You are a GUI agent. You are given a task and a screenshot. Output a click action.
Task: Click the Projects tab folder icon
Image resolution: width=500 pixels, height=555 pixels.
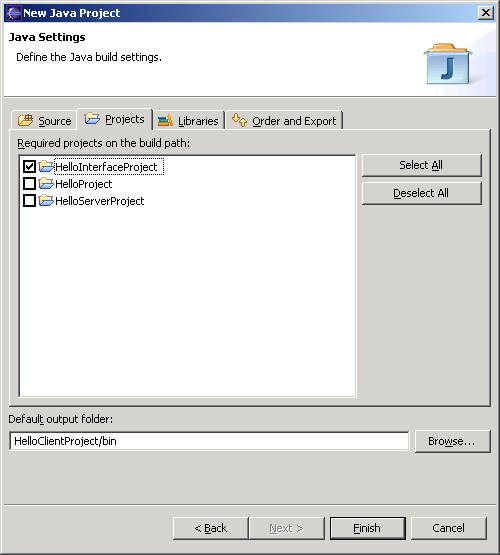click(92, 118)
